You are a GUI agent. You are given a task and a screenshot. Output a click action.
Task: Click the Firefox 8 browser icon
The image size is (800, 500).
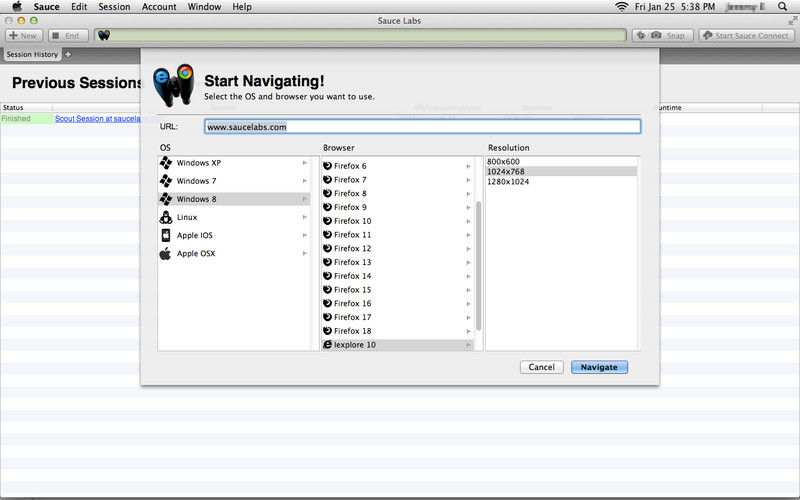pyautogui.click(x=328, y=193)
